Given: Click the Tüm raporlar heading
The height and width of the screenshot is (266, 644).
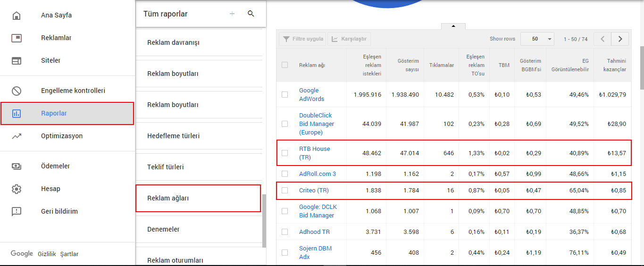Looking at the screenshot, I should pos(166,14).
